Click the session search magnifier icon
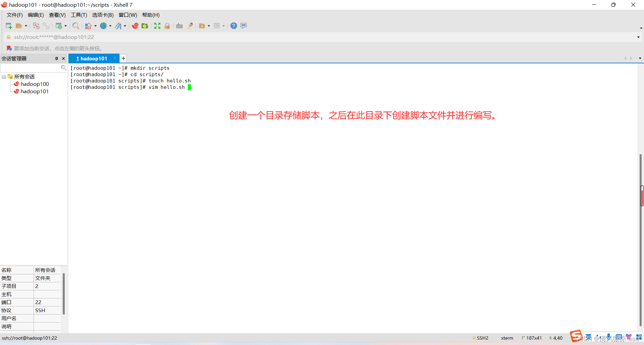Screen dimensions: 644x345 pos(64,68)
